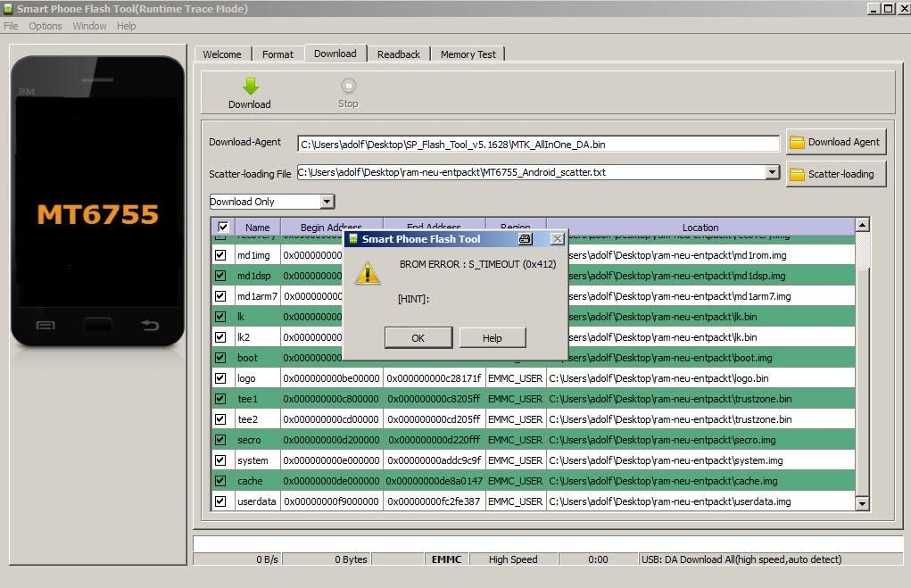Uncheck the cache partition checkbox

(220, 481)
